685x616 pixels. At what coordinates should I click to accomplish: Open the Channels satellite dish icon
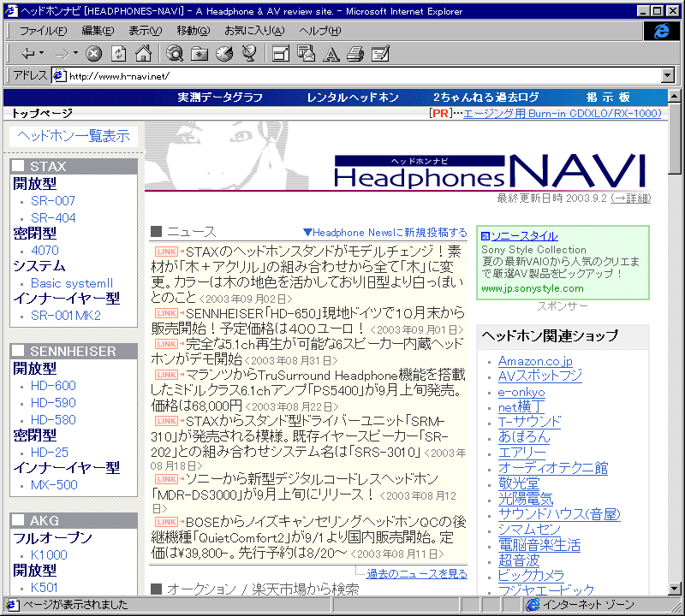pos(249,54)
